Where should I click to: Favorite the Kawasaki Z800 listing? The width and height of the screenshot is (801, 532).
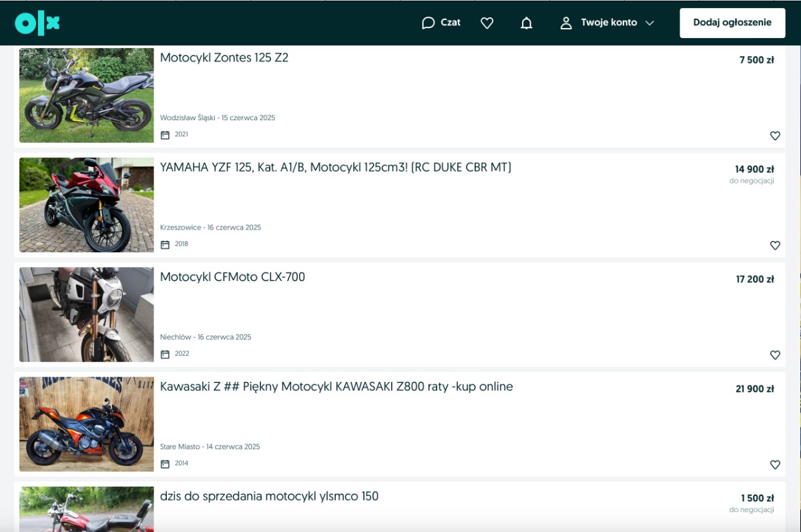coord(775,465)
